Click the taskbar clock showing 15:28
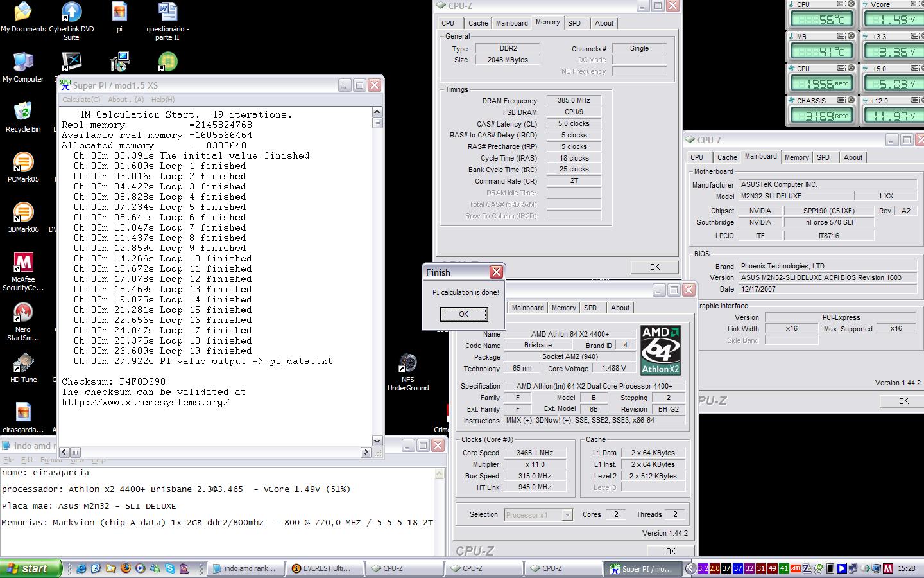The height and width of the screenshot is (578, 924). point(907,568)
